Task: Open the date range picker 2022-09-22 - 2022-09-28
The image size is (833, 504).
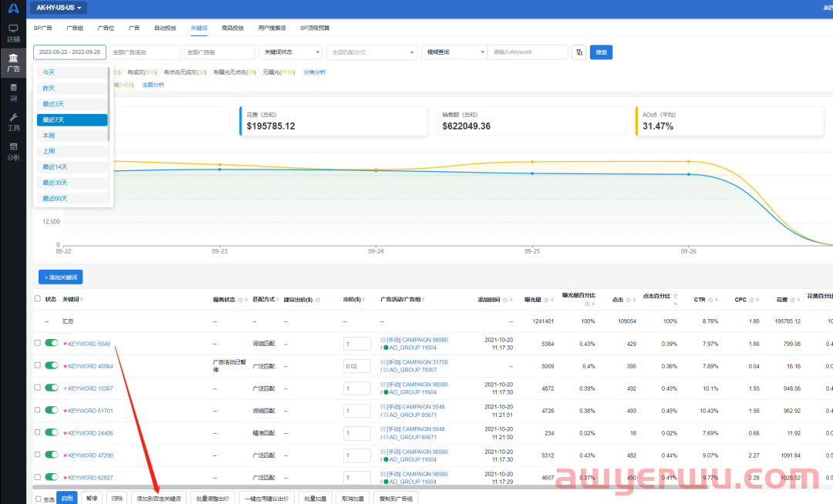Action: point(69,52)
